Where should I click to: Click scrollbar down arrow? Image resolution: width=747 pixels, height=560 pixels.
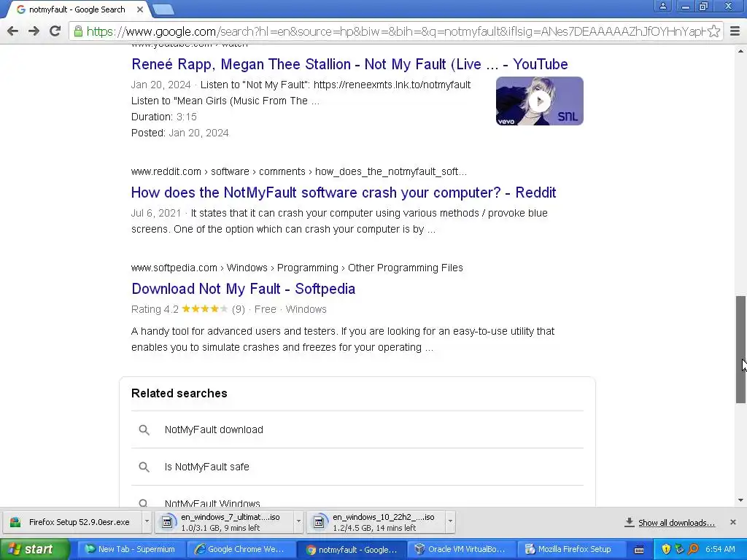click(741, 500)
